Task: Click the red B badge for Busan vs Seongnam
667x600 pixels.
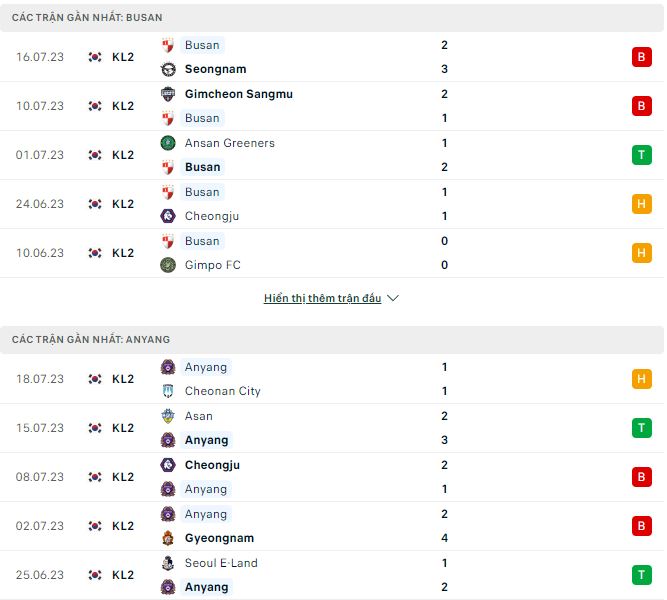Action: tap(641, 57)
